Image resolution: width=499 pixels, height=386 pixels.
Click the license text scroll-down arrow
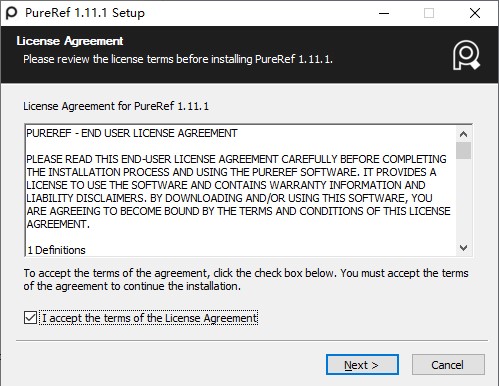point(463,248)
